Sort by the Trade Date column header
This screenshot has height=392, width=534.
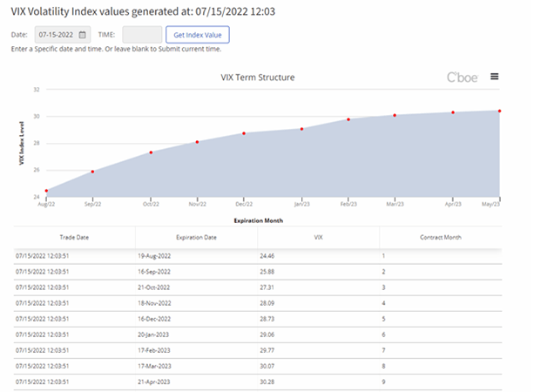[74, 238]
